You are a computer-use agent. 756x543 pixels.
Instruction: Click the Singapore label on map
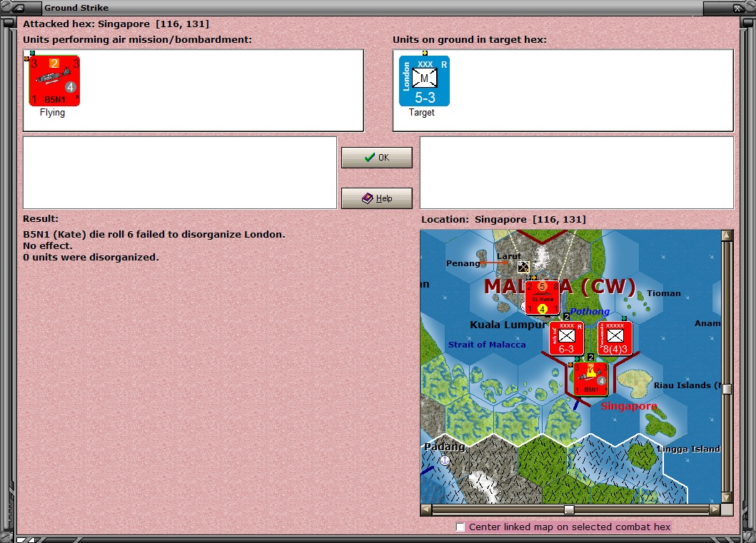pos(629,406)
